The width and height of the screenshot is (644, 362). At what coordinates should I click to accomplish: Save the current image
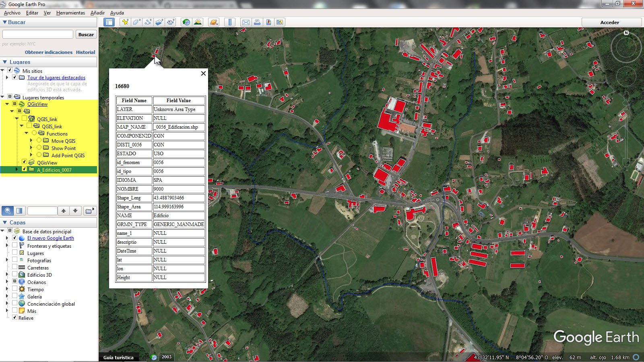(x=268, y=22)
